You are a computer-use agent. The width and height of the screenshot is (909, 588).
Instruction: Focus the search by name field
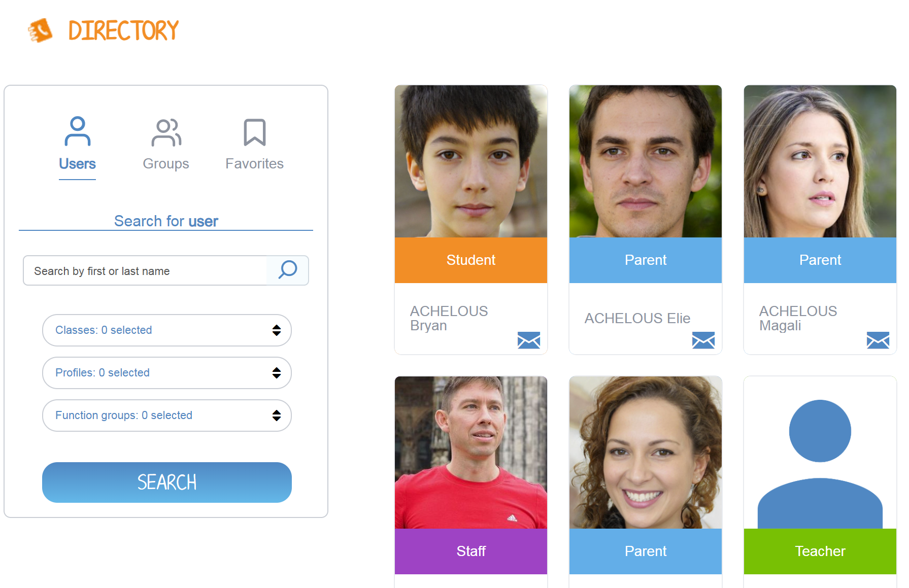[145, 271]
